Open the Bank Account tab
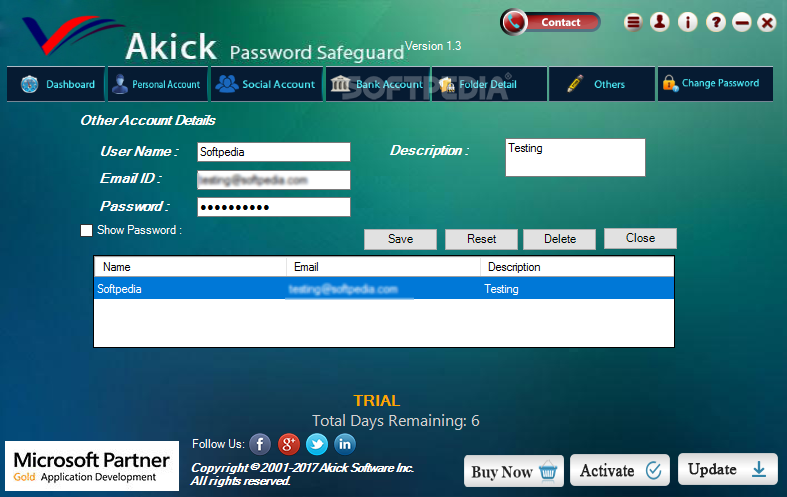Viewport: 787px width, 497px height. [x=377, y=84]
